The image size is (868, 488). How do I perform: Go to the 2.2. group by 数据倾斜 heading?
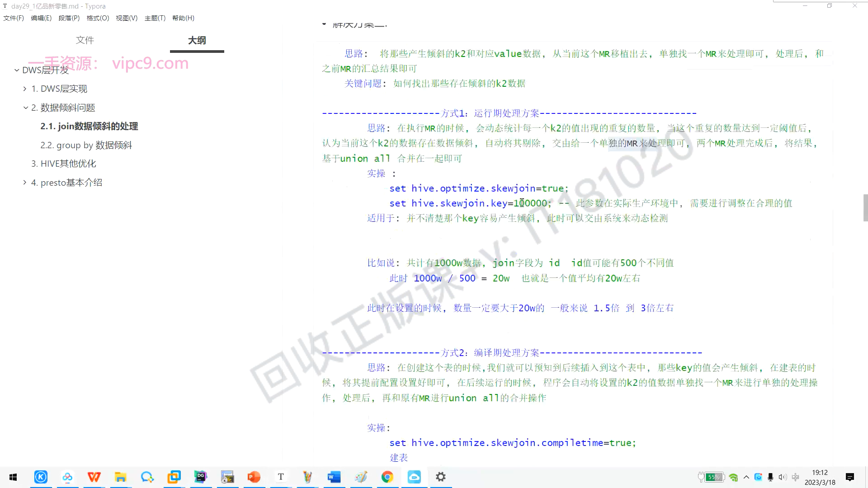click(86, 145)
